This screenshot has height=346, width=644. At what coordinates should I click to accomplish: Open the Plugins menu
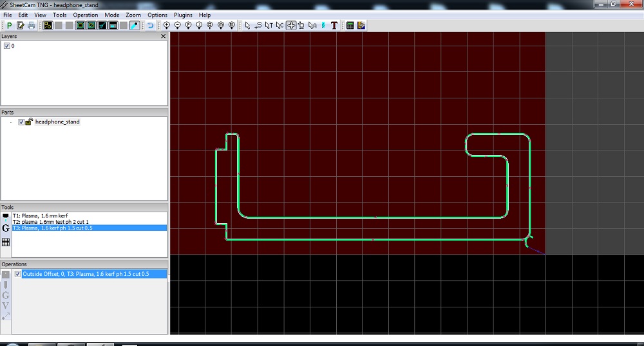pos(183,15)
